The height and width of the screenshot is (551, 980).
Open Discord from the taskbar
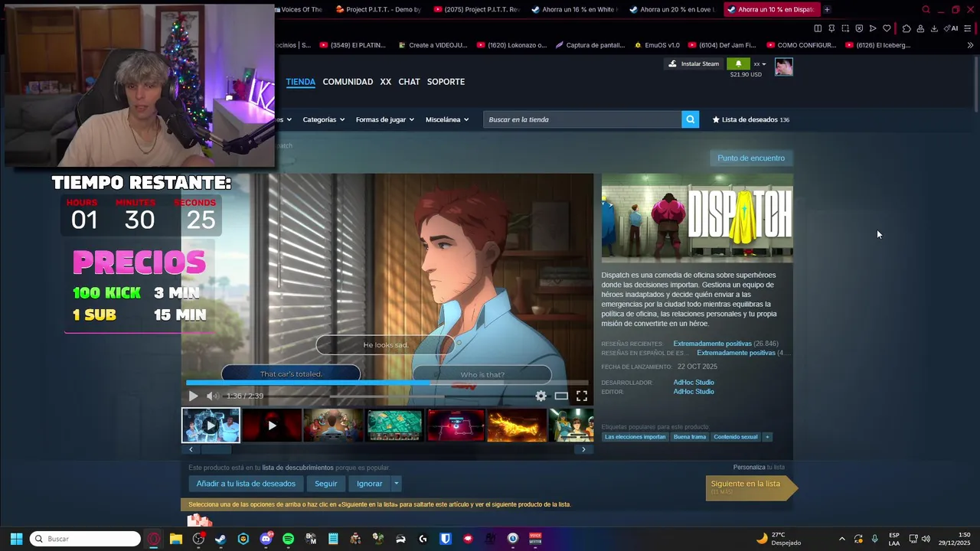(x=266, y=539)
